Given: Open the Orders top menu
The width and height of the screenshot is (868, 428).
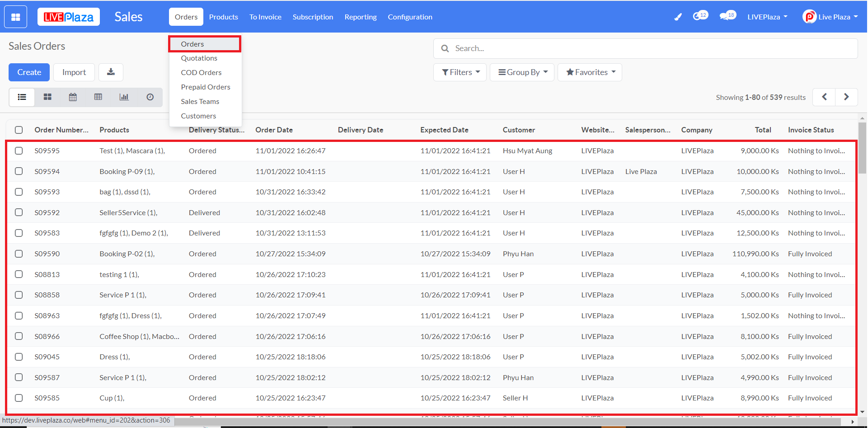Looking at the screenshot, I should (x=186, y=17).
